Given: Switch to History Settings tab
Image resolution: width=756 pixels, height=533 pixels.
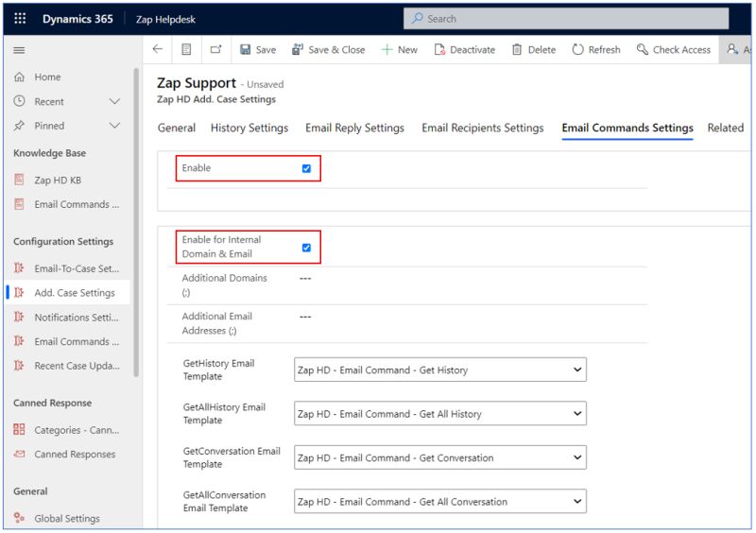Looking at the screenshot, I should (249, 128).
